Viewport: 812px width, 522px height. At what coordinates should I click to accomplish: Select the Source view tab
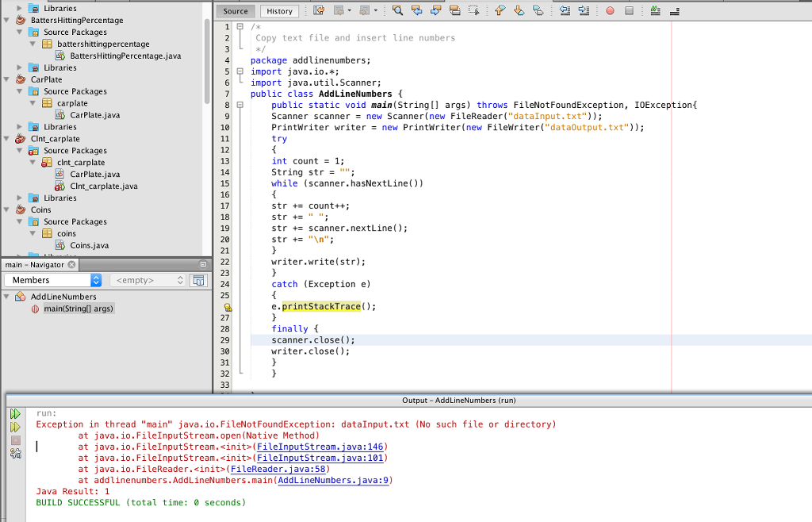[x=235, y=11]
